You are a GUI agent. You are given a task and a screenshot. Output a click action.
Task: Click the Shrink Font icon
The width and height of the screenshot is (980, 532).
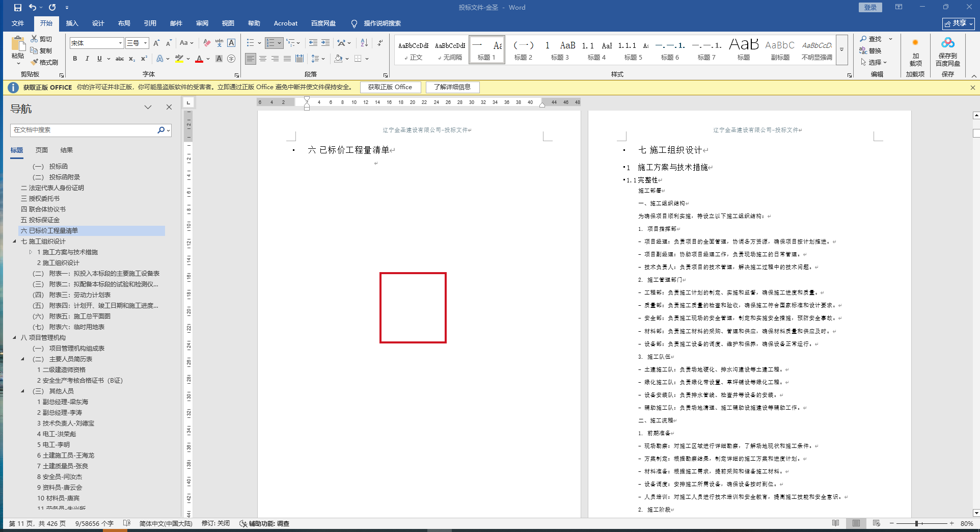tap(169, 43)
